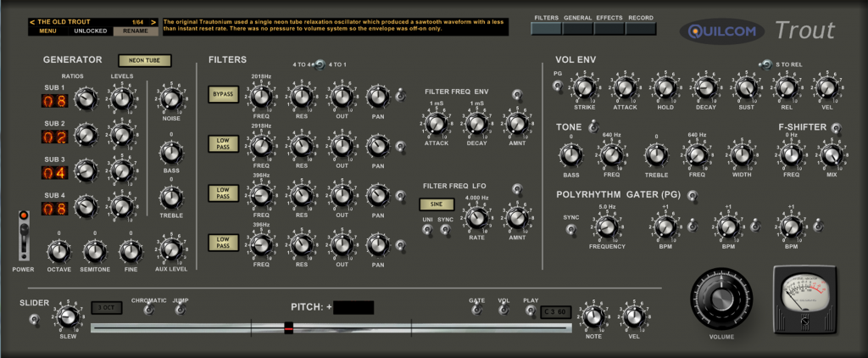Click the red marker on pitch slider
Viewport: 868px width, 358px height.
point(289,327)
